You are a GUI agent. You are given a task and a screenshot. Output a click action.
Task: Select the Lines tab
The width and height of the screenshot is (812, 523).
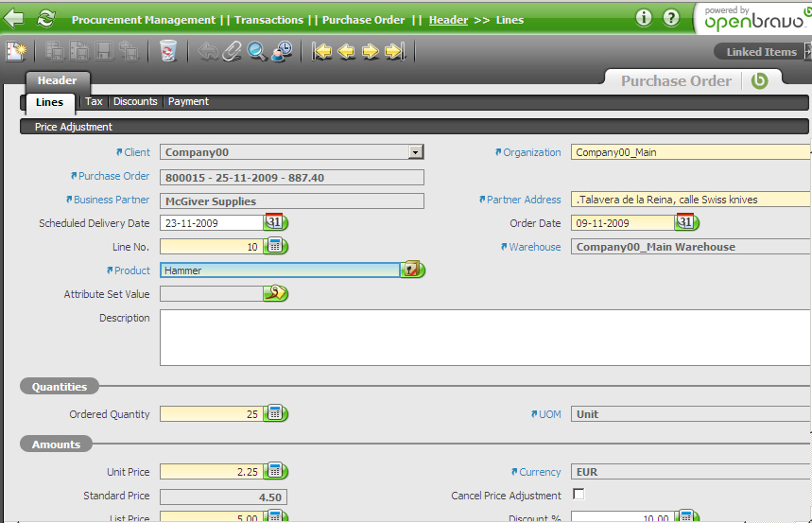point(50,102)
